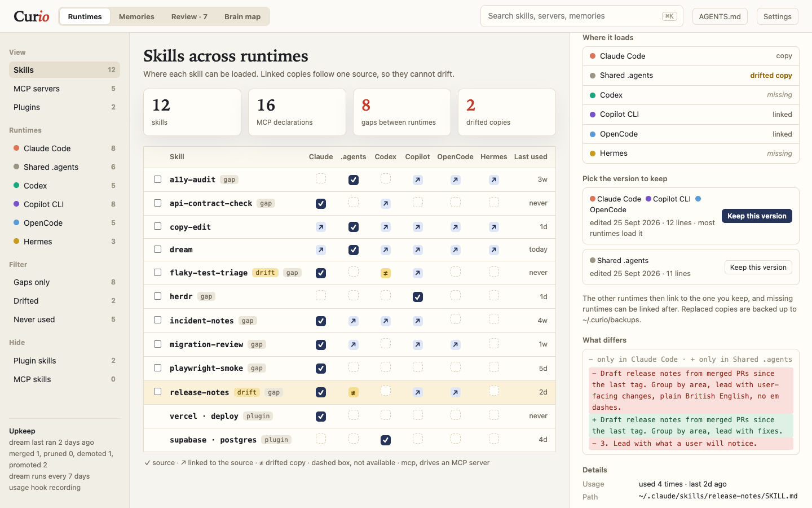Click linked arrow icon for a11y-audit under Copilot
812x508 pixels.
(418, 180)
